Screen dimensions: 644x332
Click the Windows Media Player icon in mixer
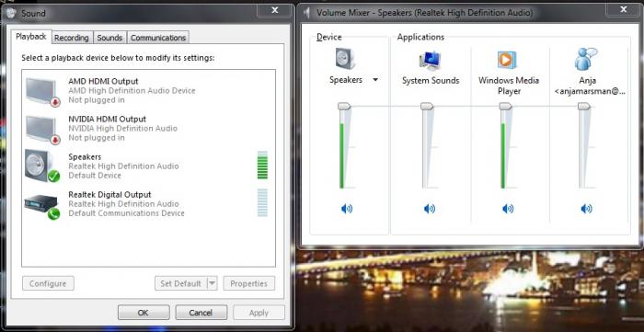tap(507, 60)
